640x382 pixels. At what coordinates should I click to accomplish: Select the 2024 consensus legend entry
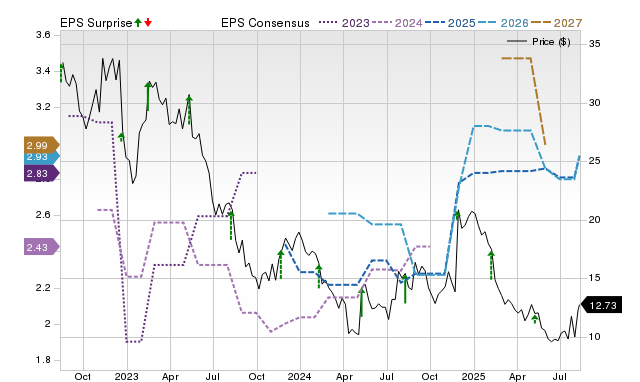(397, 23)
